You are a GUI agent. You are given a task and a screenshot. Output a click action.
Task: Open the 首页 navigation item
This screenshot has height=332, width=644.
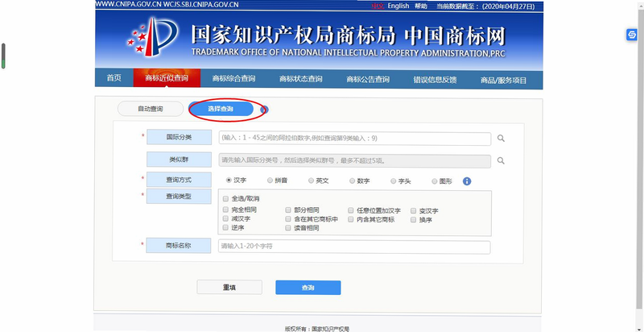(114, 78)
